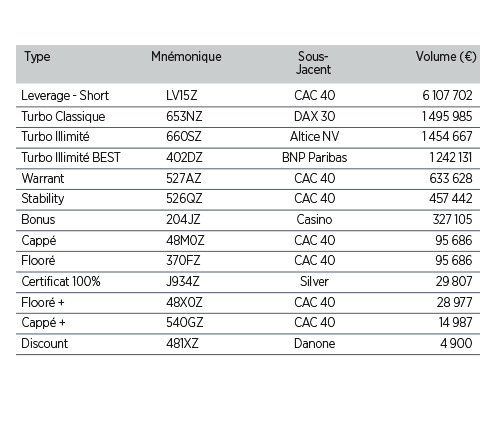This screenshot has height=423, width=500.
Task: Click the Casino underlying cell
Action: (314, 220)
